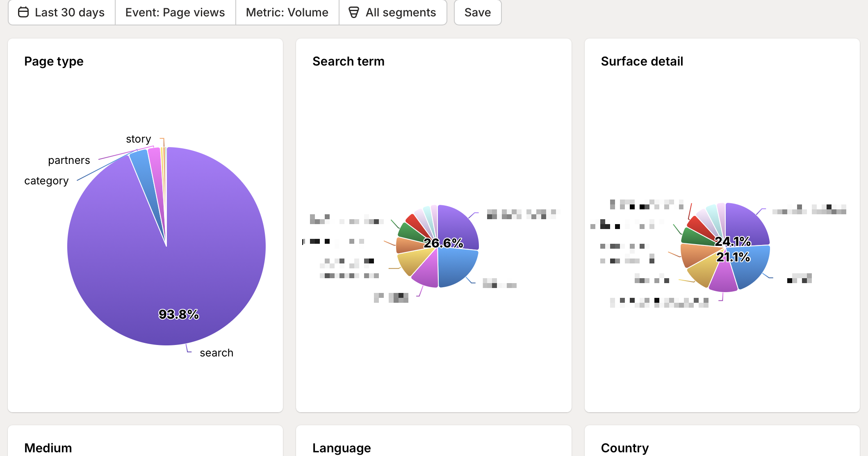Click the calendar icon on the date filter
The image size is (868, 456).
coord(23,12)
